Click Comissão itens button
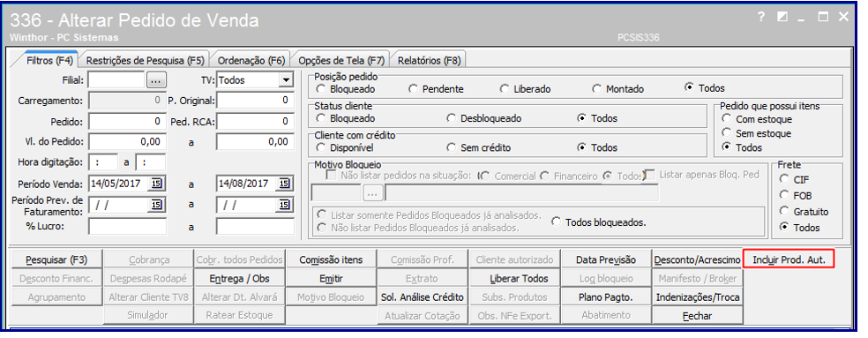This screenshot has width=868, height=338. (x=331, y=259)
